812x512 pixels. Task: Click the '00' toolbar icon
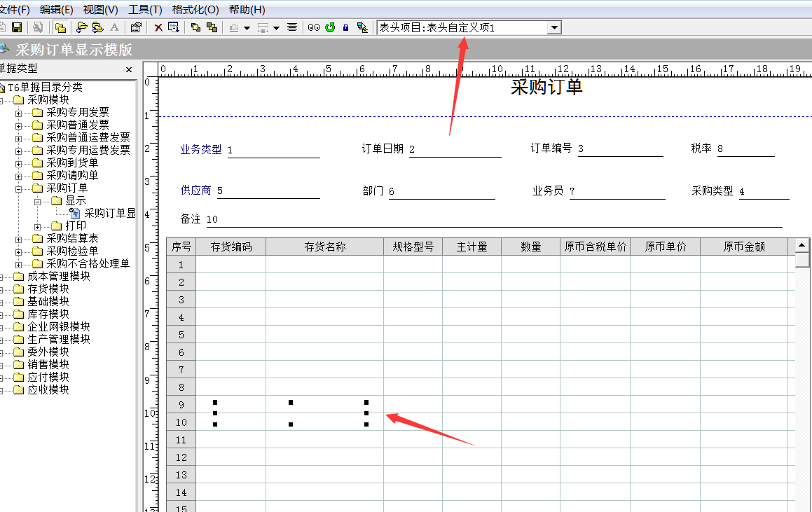click(x=314, y=27)
